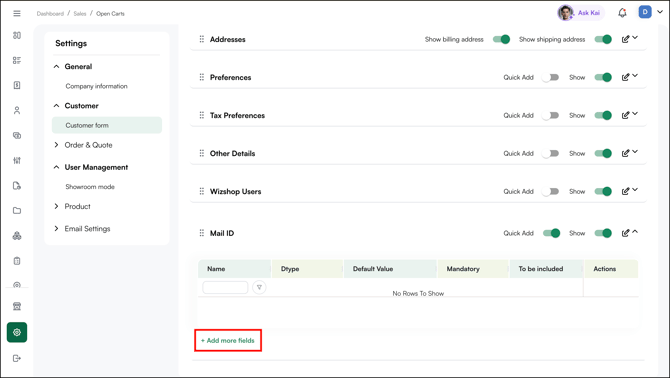Viewport: 670px width, 378px height.
Task: Click Add more fields link
Action: pyautogui.click(x=228, y=341)
